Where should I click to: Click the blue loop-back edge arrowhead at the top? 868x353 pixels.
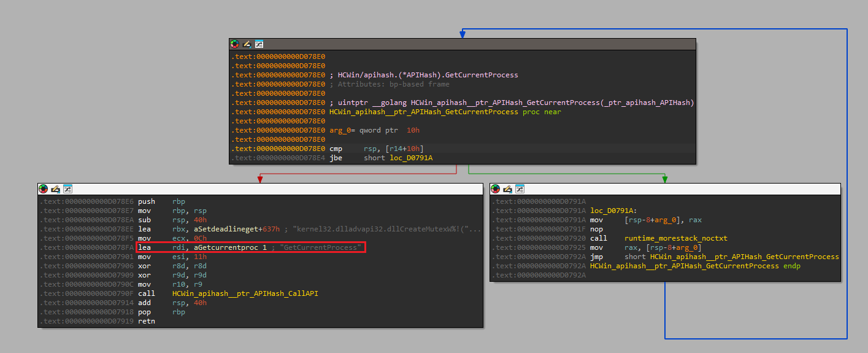[x=462, y=34]
